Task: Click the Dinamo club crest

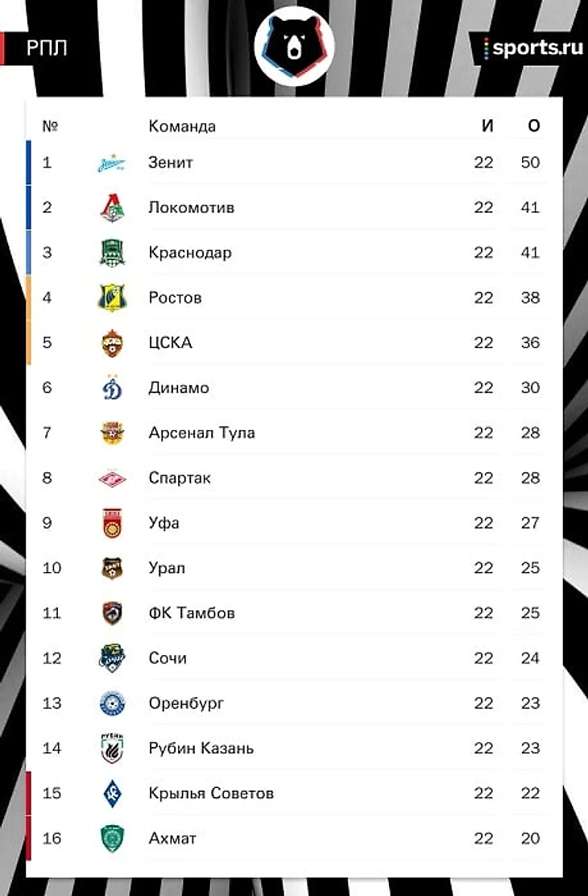Action: coord(112,388)
